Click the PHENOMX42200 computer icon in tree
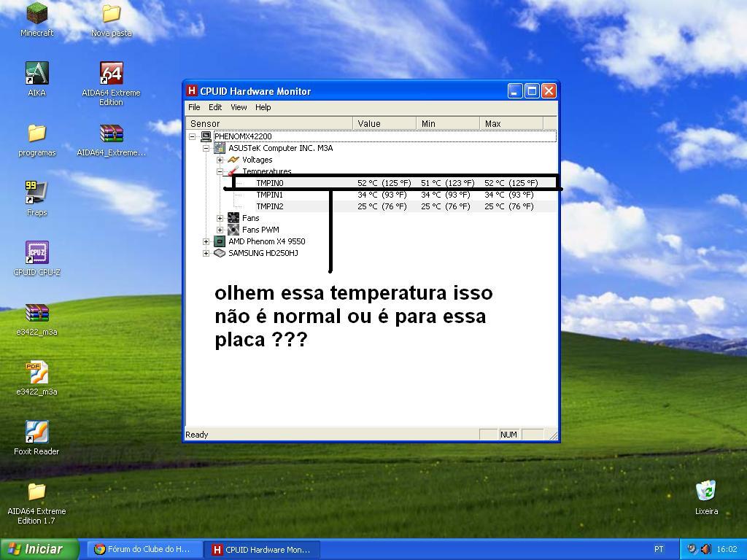The height and width of the screenshot is (560, 747). pos(206,136)
